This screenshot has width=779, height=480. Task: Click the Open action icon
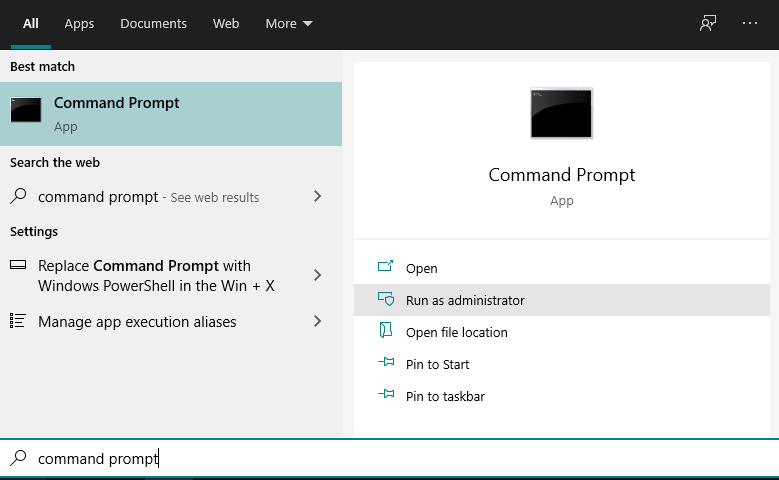(386, 267)
